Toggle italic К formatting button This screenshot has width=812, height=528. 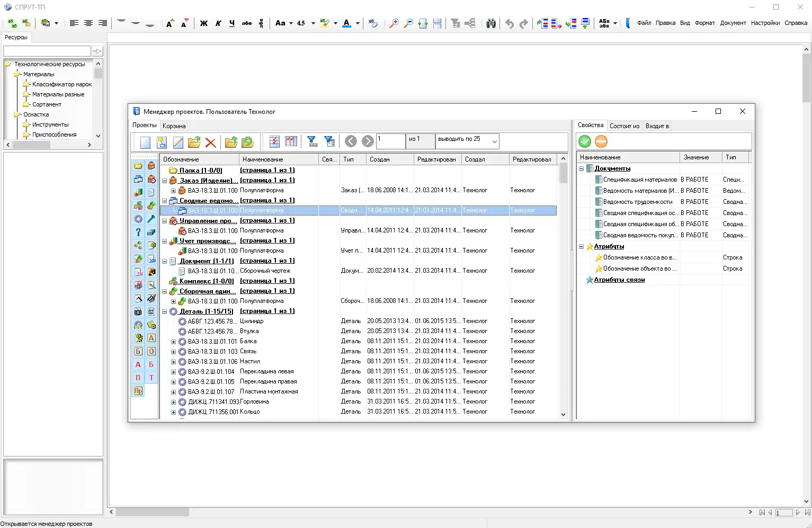click(x=218, y=23)
